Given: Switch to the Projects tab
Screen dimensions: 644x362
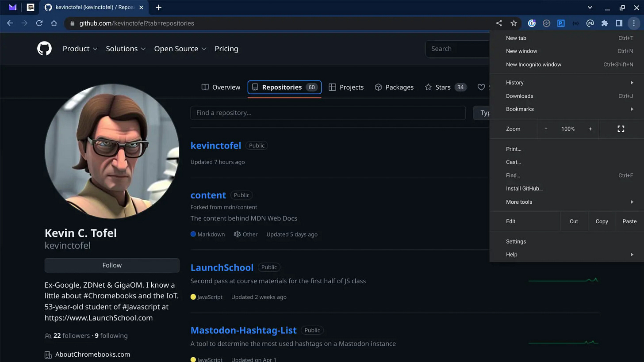Looking at the screenshot, I should click(346, 87).
